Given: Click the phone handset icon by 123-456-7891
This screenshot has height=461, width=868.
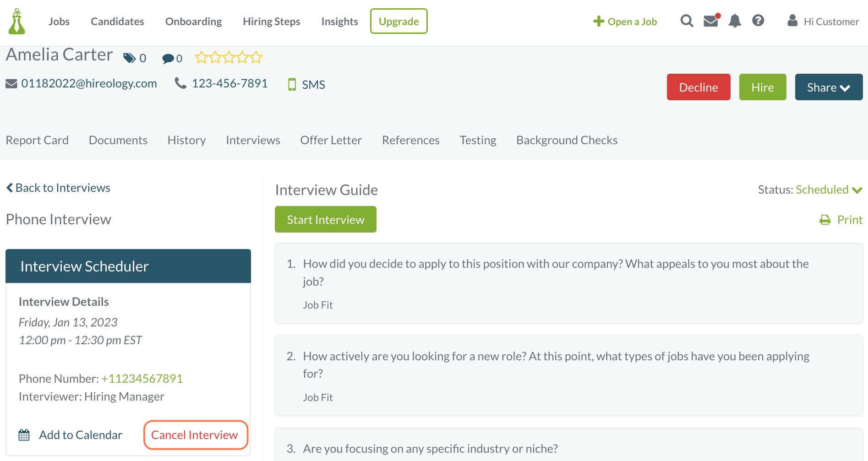Looking at the screenshot, I should [180, 83].
